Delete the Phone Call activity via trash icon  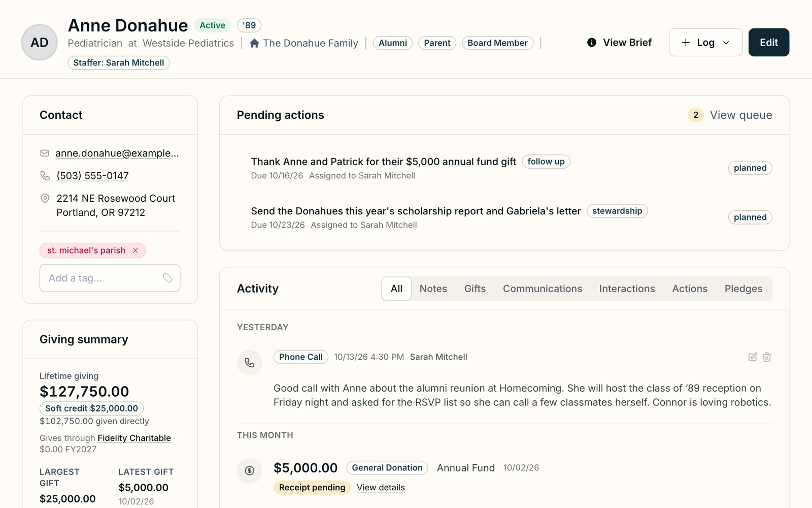pyautogui.click(x=767, y=357)
